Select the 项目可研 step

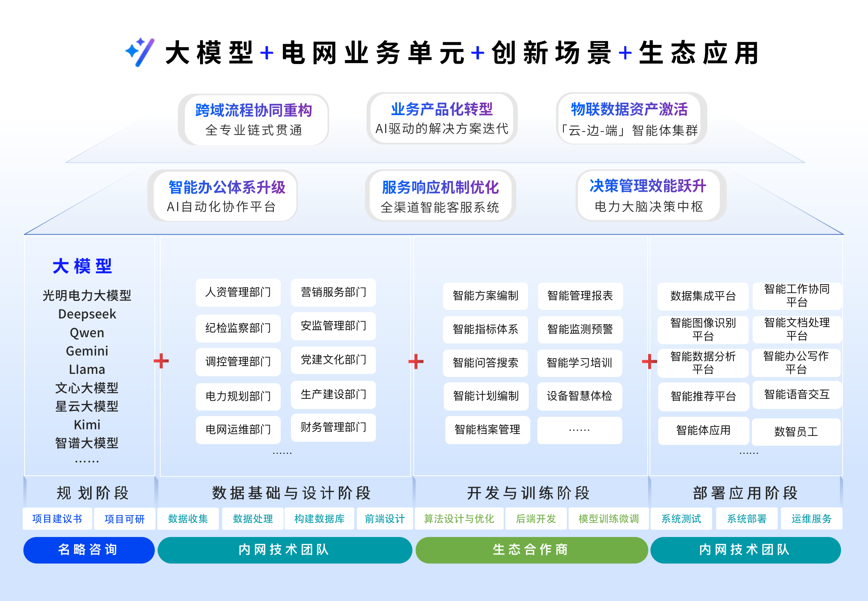tap(125, 519)
